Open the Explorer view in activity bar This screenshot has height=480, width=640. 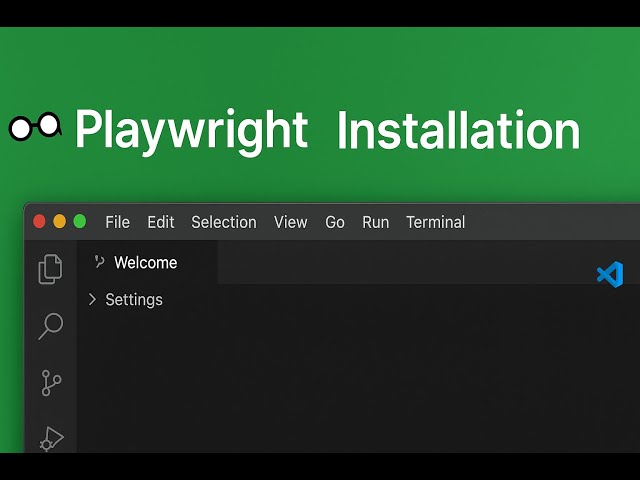tap(50, 269)
